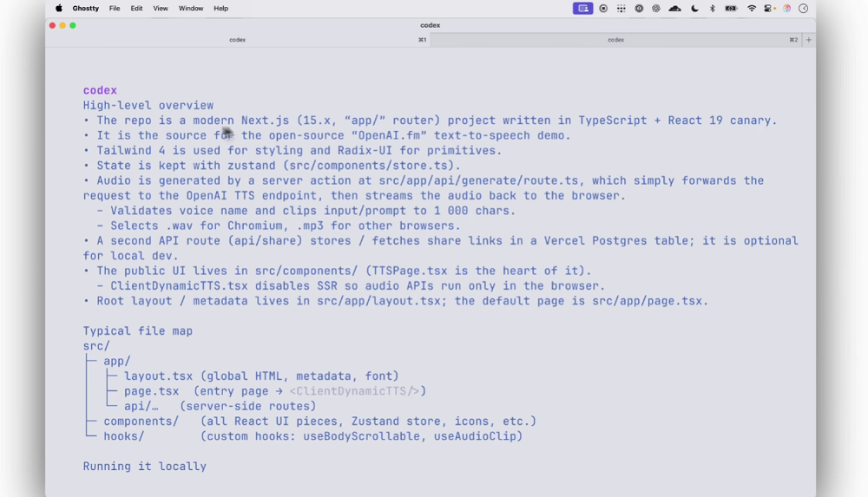Click 'codex' window title text

click(x=431, y=25)
